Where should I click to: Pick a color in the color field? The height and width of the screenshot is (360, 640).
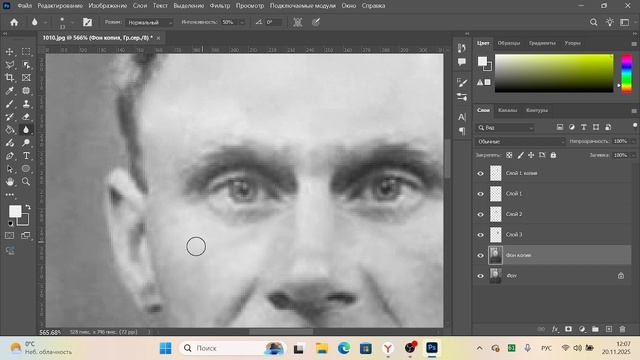click(x=554, y=73)
